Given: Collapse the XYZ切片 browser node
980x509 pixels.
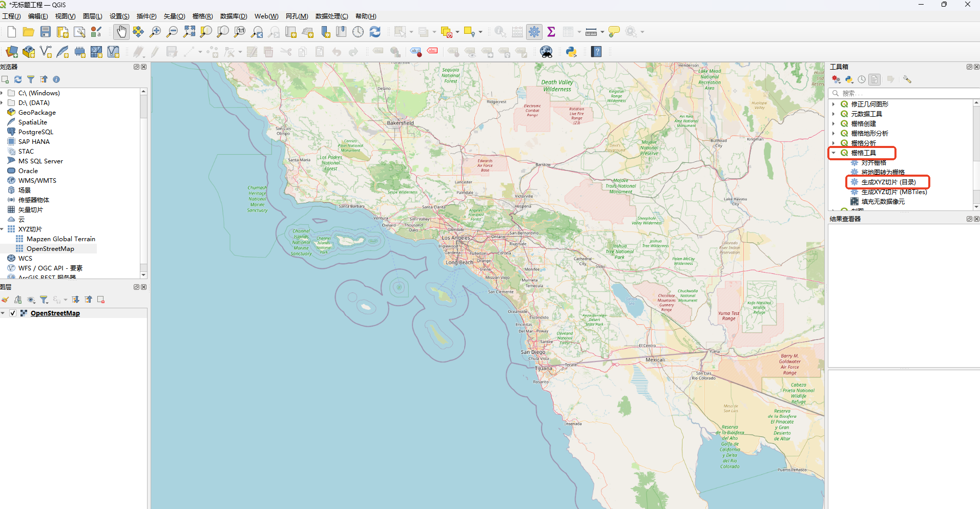Looking at the screenshot, I should click(2, 229).
